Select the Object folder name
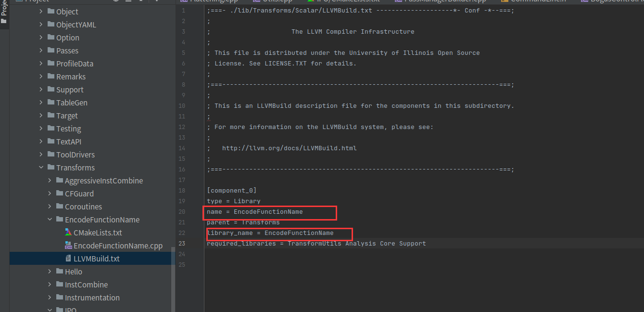 (67, 12)
